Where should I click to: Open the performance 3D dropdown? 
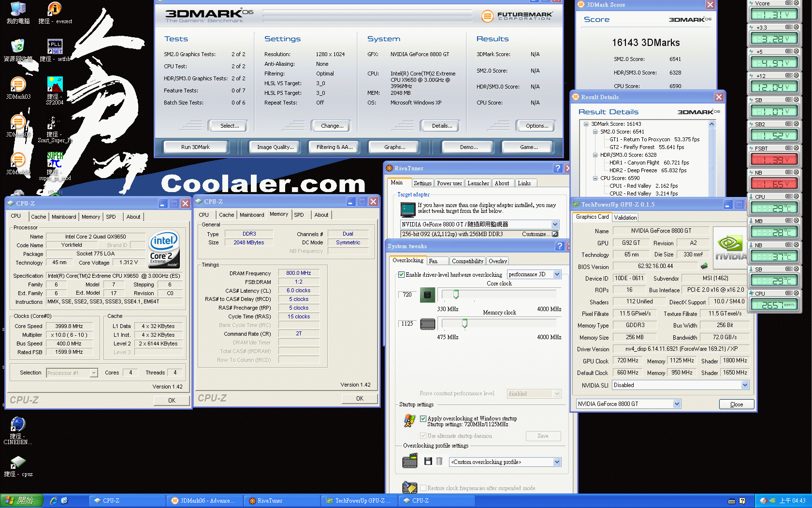coord(557,274)
